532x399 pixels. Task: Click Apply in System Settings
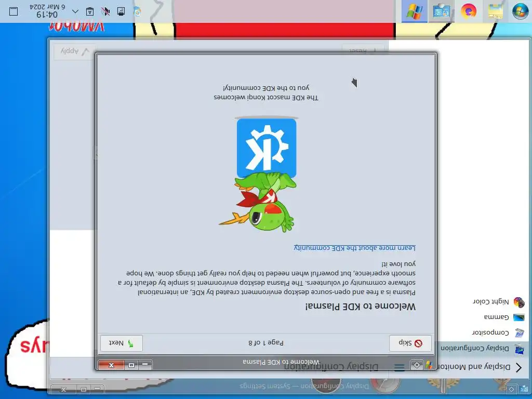click(74, 51)
